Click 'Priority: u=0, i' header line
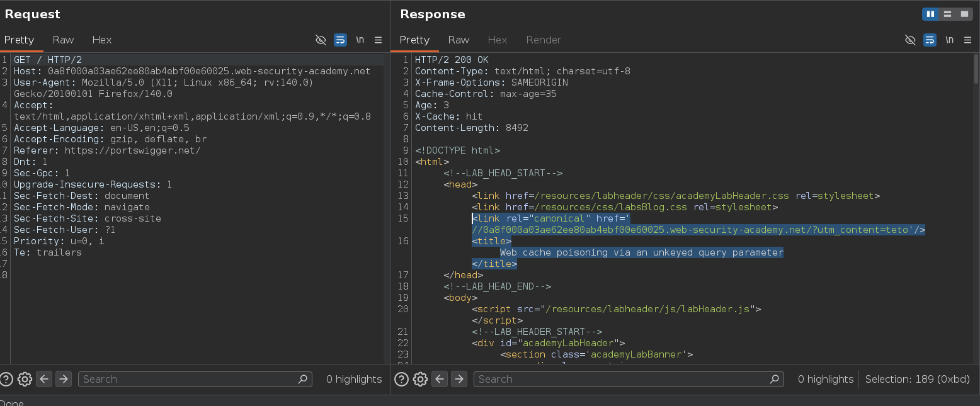The width and height of the screenshot is (980, 406). [59, 241]
